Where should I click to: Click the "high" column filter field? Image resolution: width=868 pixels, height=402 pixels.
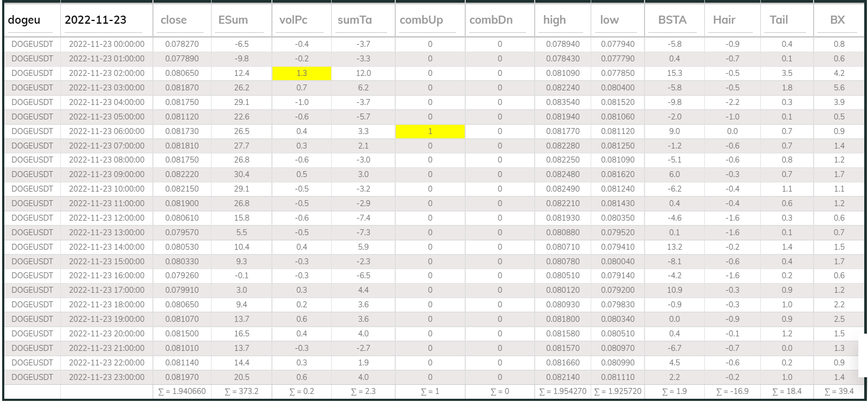562,20
